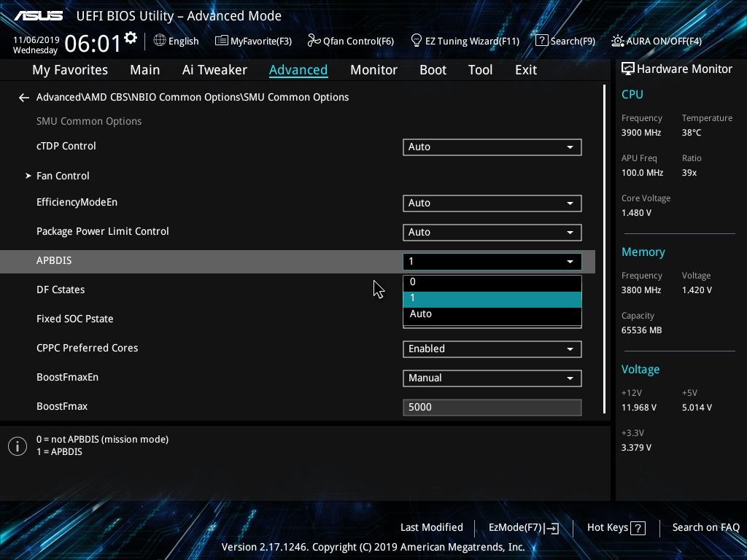
Task: Click the +5V value 5.014 V
Action: tap(697, 408)
